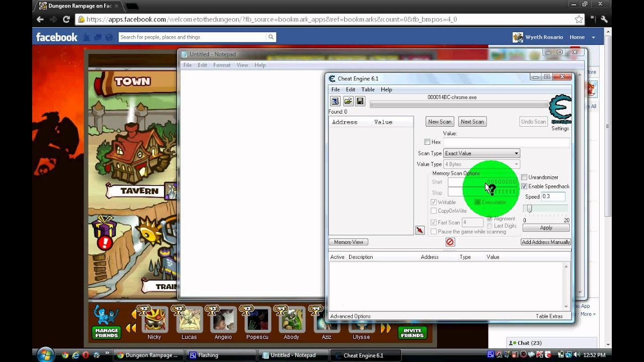Open Cheat Engine Settings logo
Viewport: 644px width, 362px height.
(x=560, y=110)
